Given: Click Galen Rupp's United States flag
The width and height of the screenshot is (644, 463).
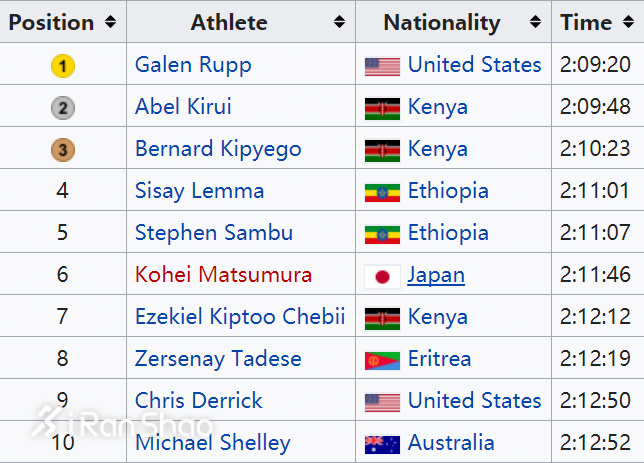Looking at the screenshot, I should click(382, 66).
